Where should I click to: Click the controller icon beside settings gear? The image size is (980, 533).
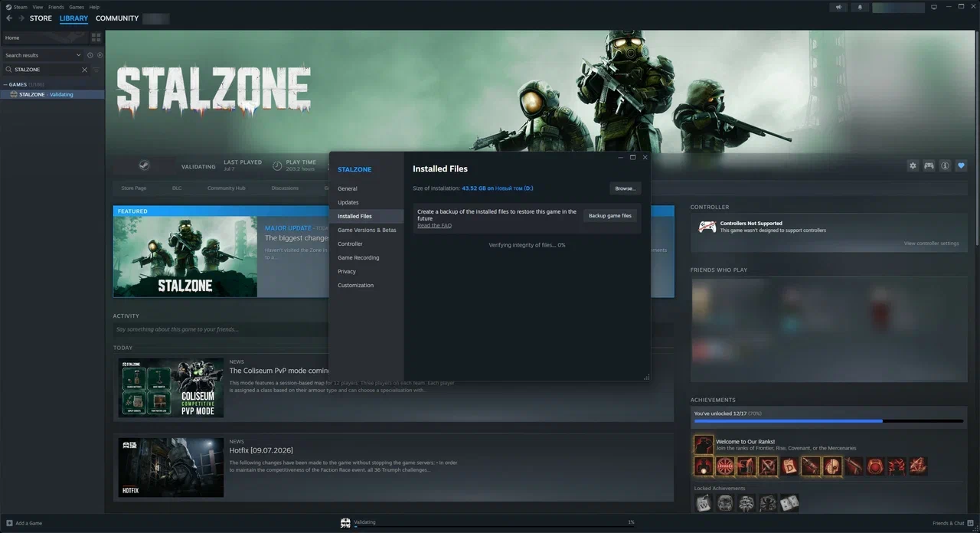pos(929,165)
